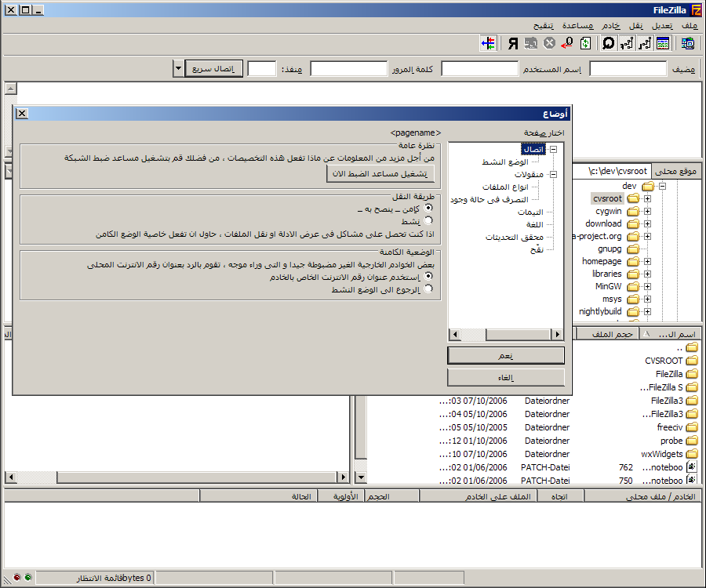Click 'تشغيل مساعد الضبط الان' wizard button
This screenshot has width=706, height=588.
click(380, 173)
